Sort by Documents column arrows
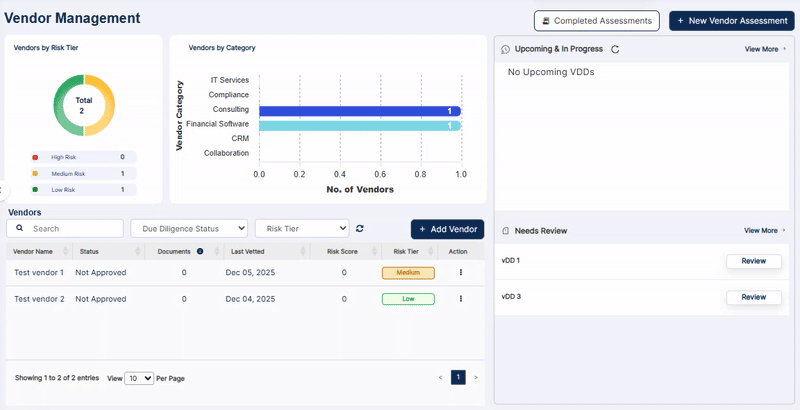 216,251
